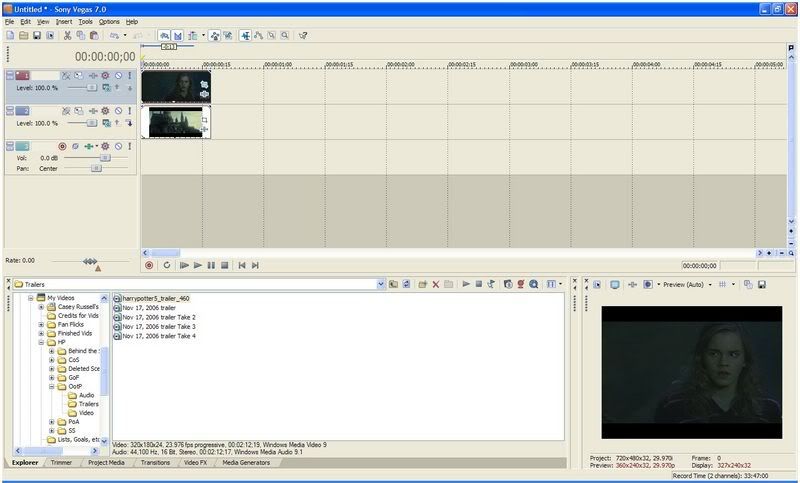Open Auto Ripple mode dropdown arrow
800x483 pixels.
pos(203,35)
